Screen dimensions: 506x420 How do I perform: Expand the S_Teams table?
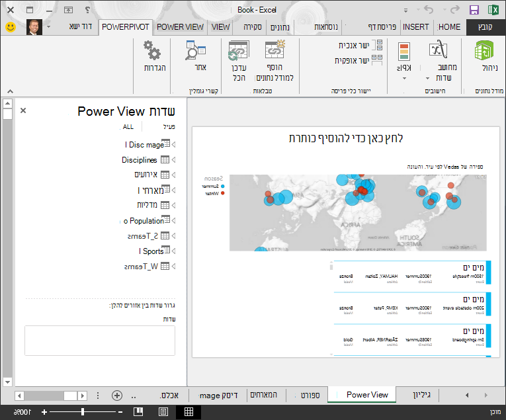pyautogui.click(x=173, y=236)
